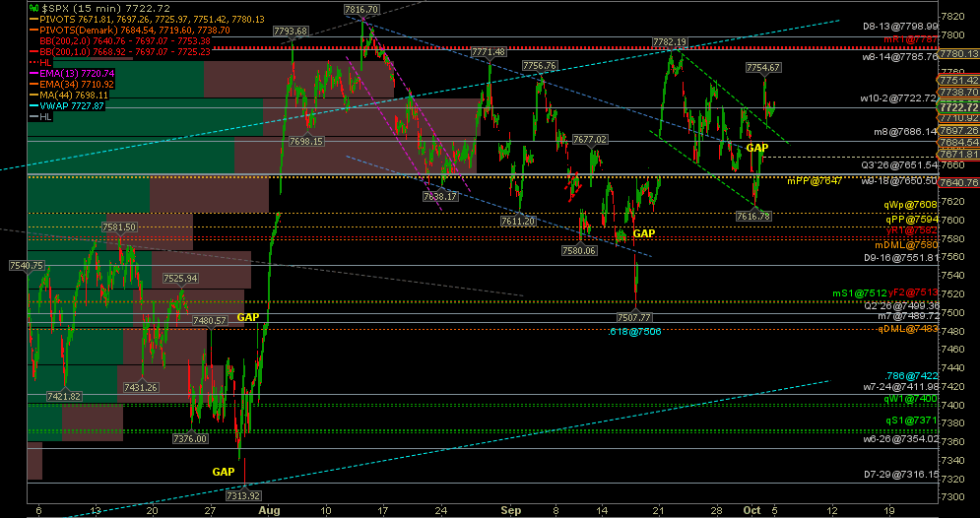Screen dimensions: 980x518
Task: Click the GAP label next to 7480.57
Action: click(248, 317)
